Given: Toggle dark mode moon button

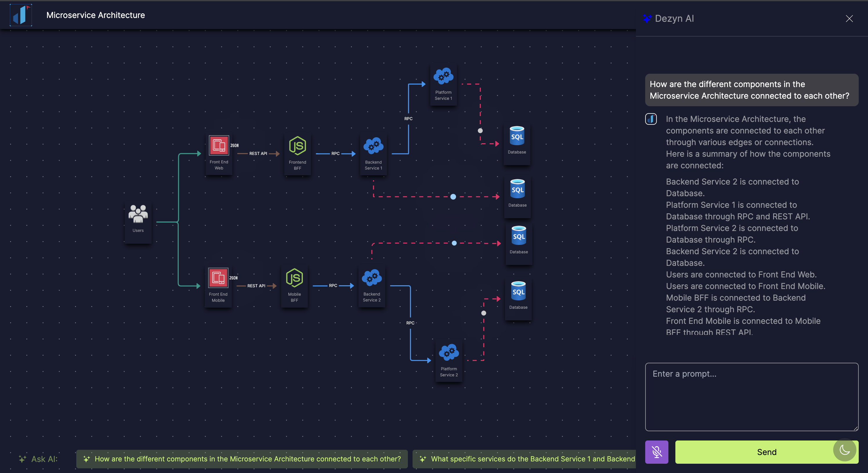Looking at the screenshot, I should pos(845,449).
